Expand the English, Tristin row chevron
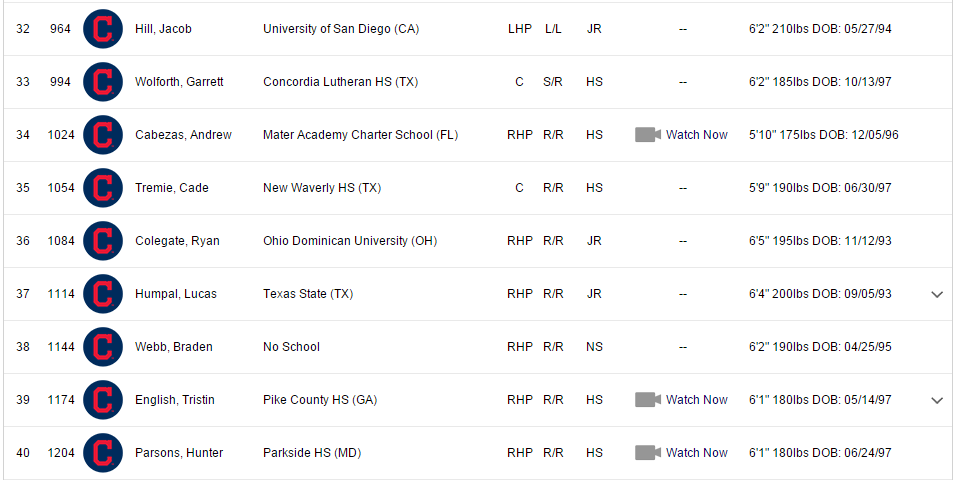The height and width of the screenshot is (484, 958). coord(937,400)
